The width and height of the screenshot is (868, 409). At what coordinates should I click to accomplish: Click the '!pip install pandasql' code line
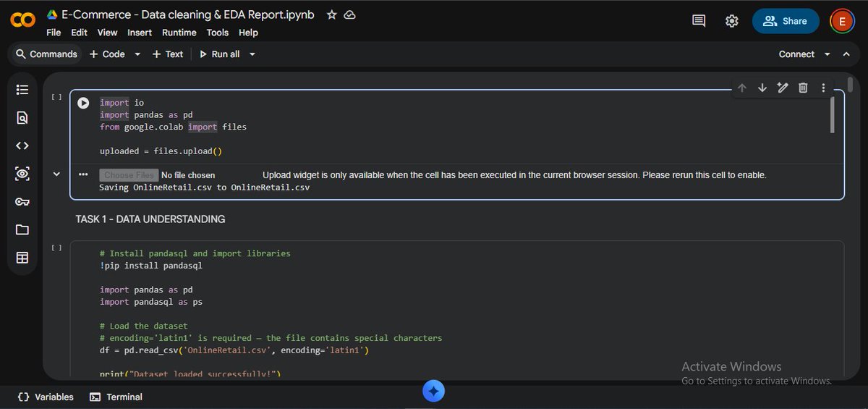151,266
